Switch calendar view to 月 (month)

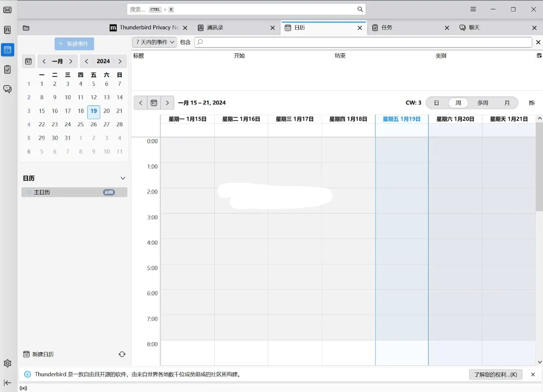pos(507,102)
